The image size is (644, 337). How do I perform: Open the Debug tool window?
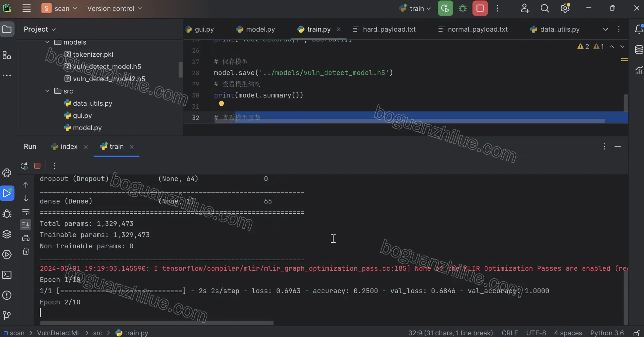7,214
